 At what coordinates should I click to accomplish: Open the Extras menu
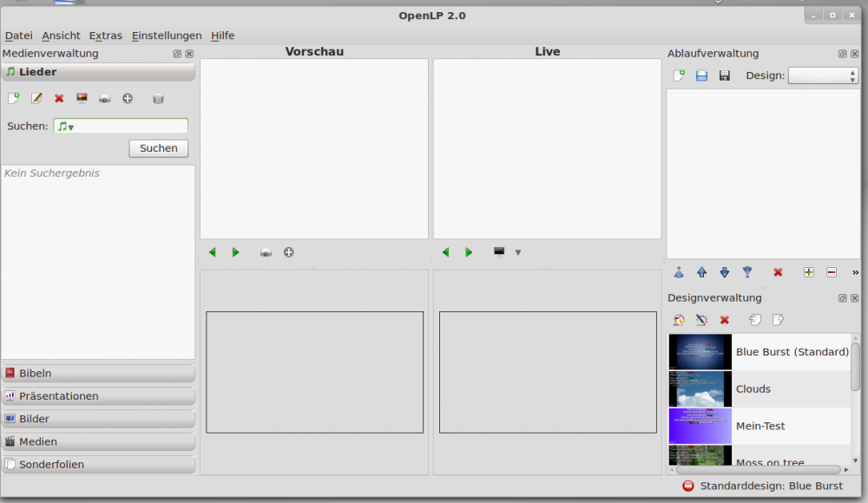(105, 36)
